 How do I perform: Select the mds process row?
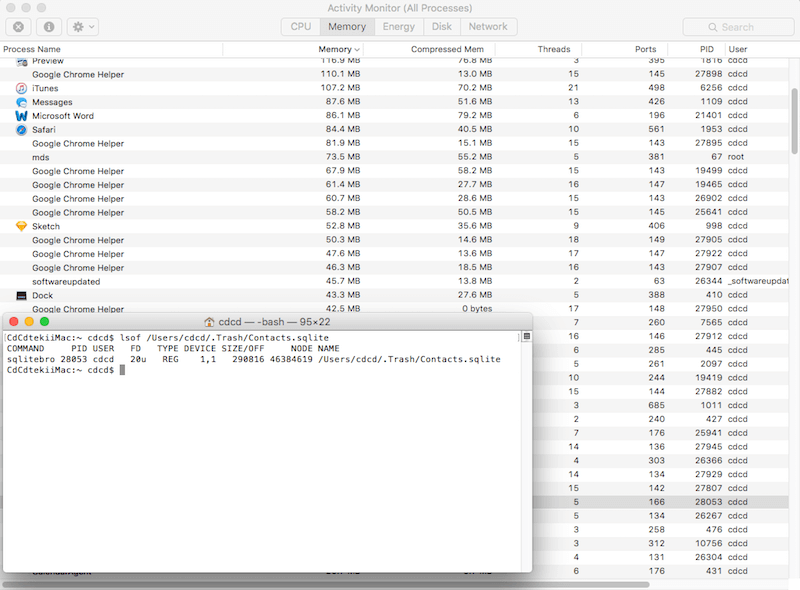click(394, 157)
